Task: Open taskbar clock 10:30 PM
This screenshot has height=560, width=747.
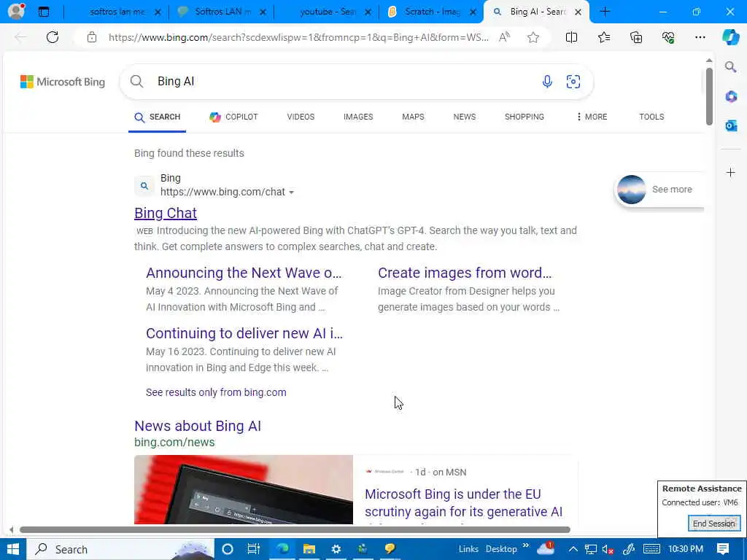Action: 686,549
